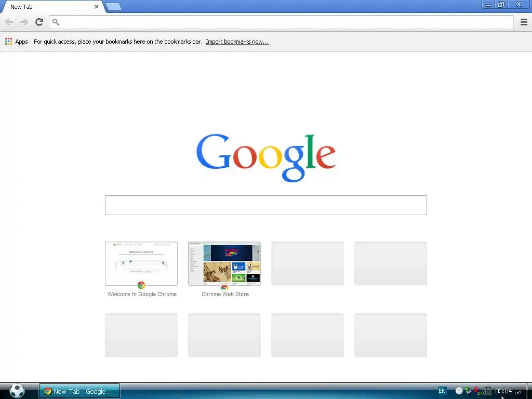Click Welcome to Google Chrome label
The height and width of the screenshot is (399, 532).
coord(142,294)
